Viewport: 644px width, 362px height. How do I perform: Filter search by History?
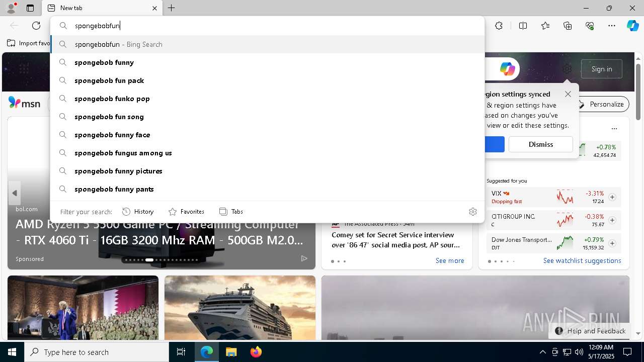(138, 212)
